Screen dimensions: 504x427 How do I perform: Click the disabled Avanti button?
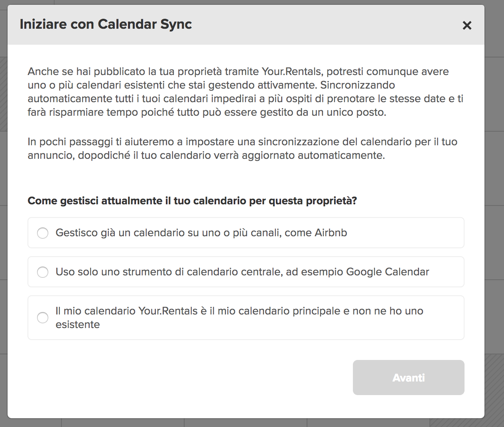[x=408, y=378]
